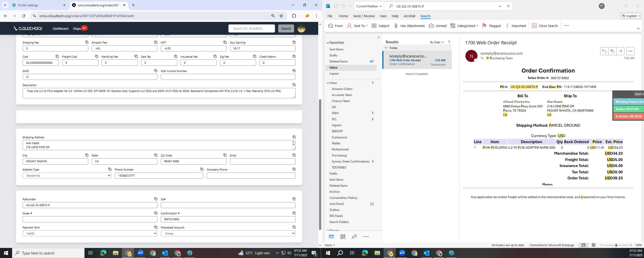Clear the Outlook search box
The image size is (644, 258).
point(508,6)
